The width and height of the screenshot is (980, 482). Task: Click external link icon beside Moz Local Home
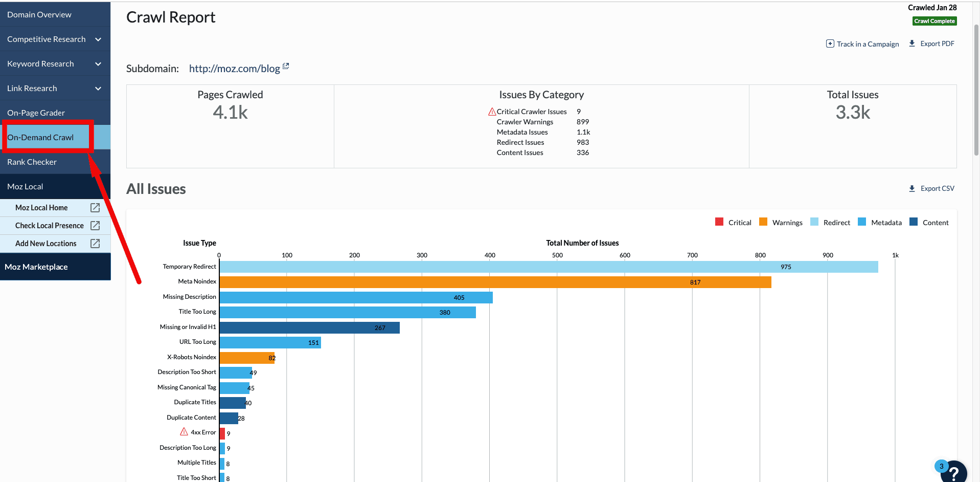click(95, 208)
